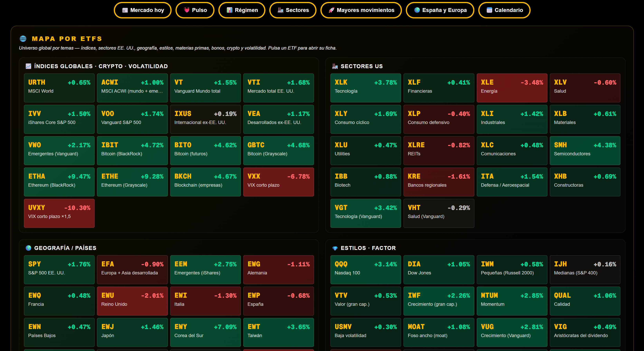Open the UVXY VIX corto plazo ×1,5 card
The height and width of the screenshot is (351, 644).
pyautogui.click(x=59, y=213)
